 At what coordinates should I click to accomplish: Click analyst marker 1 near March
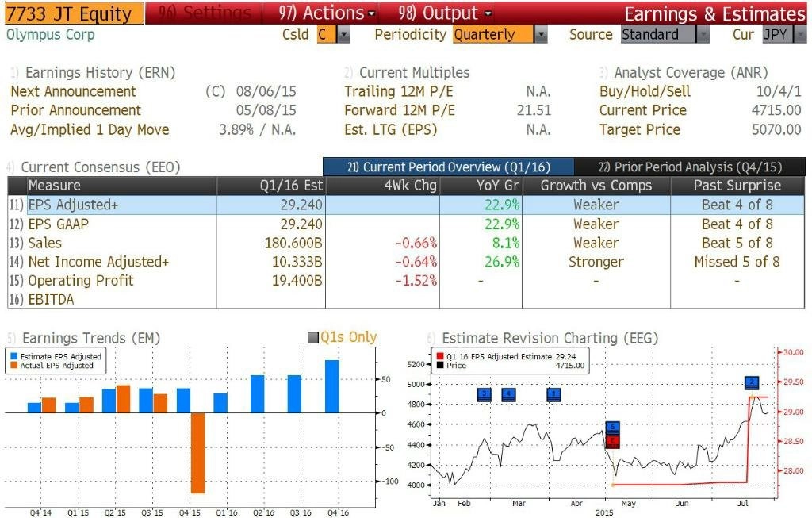tap(553, 395)
